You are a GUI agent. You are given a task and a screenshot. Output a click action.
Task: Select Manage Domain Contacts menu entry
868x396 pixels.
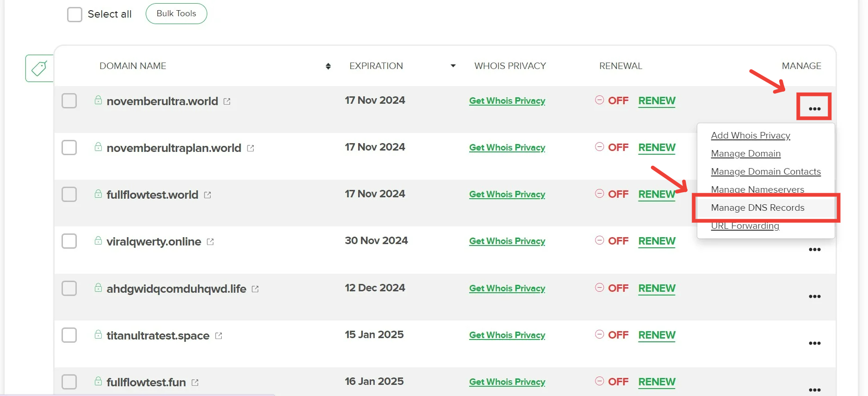[766, 171]
